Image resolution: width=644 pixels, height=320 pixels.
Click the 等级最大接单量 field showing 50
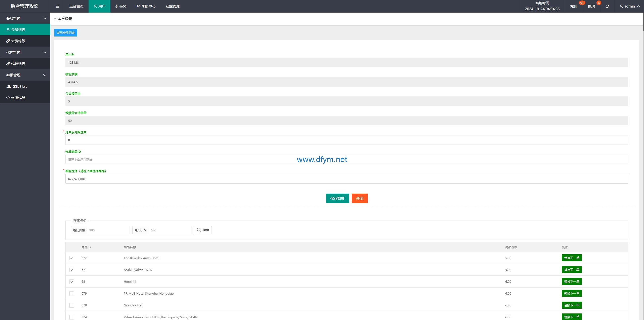click(x=347, y=121)
